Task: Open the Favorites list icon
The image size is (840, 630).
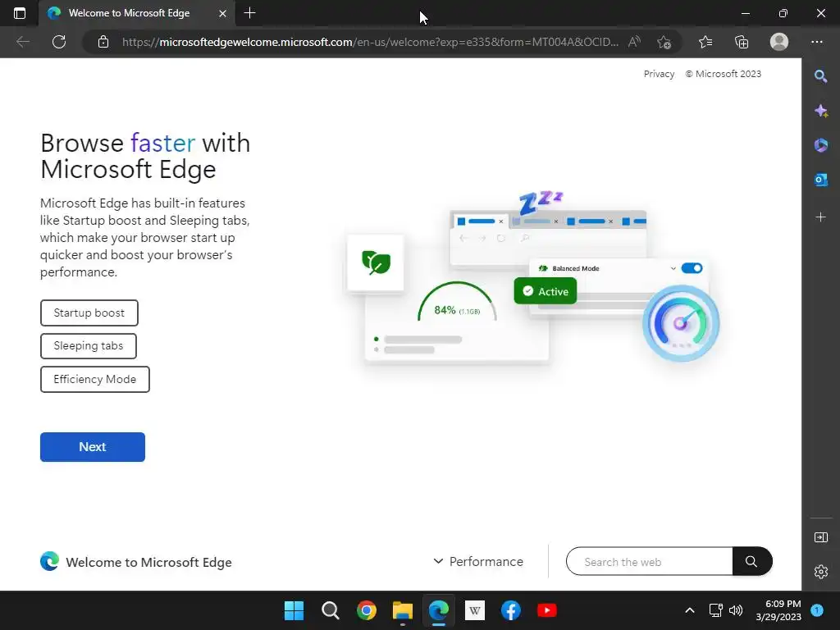Action: tap(705, 42)
